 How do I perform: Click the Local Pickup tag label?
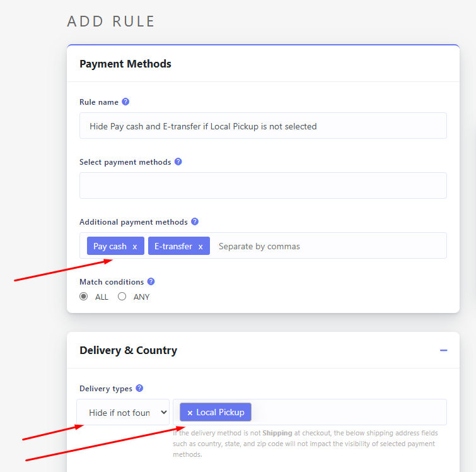click(220, 413)
